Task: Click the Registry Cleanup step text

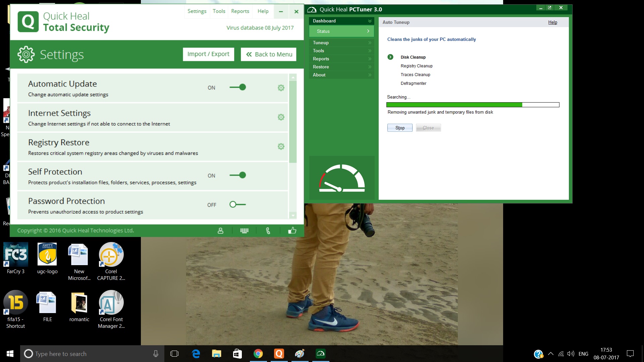Action: pyautogui.click(x=417, y=66)
